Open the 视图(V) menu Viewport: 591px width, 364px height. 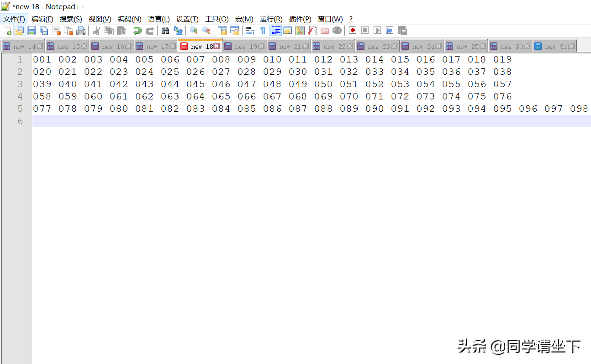[100, 19]
